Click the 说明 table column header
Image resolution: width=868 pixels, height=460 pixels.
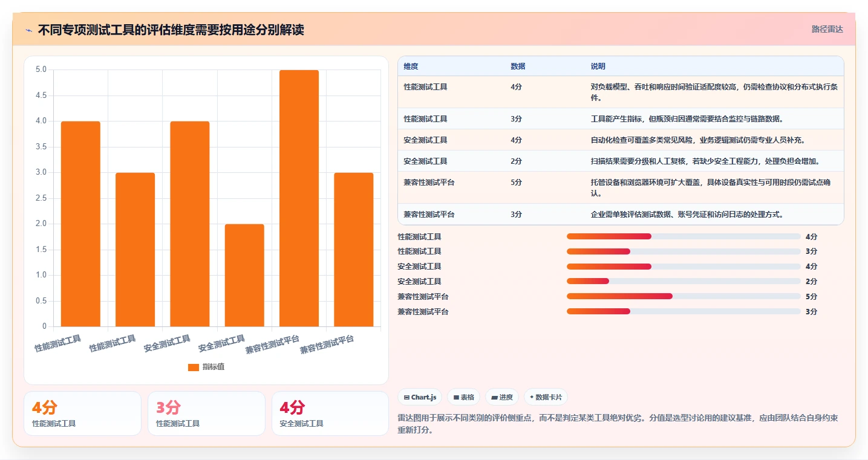pos(598,66)
